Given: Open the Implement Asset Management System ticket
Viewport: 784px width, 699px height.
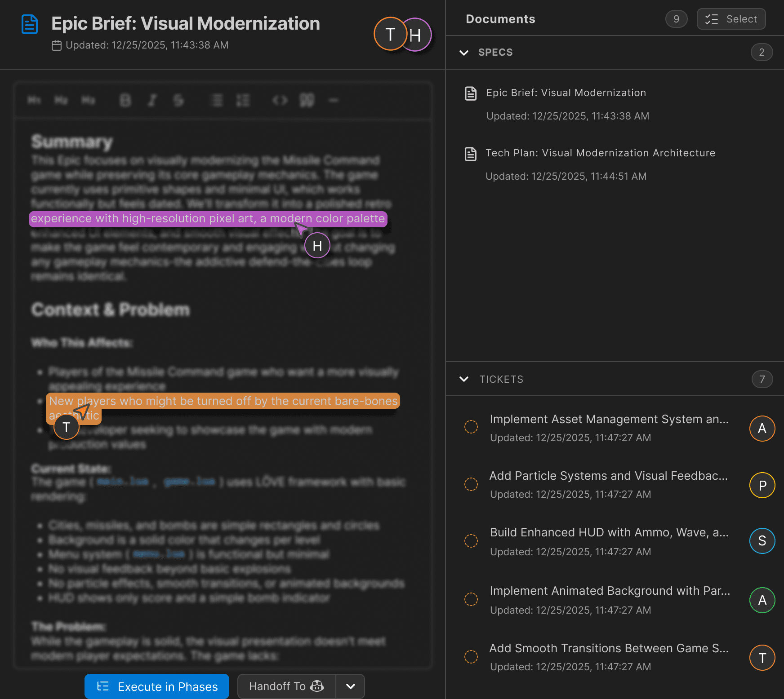Looking at the screenshot, I should tap(609, 419).
